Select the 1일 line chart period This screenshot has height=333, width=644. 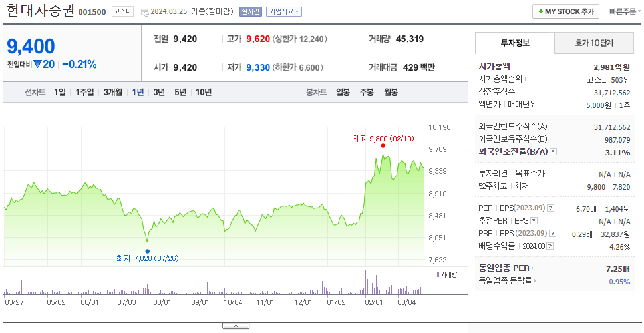pyautogui.click(x=60, y=92)
